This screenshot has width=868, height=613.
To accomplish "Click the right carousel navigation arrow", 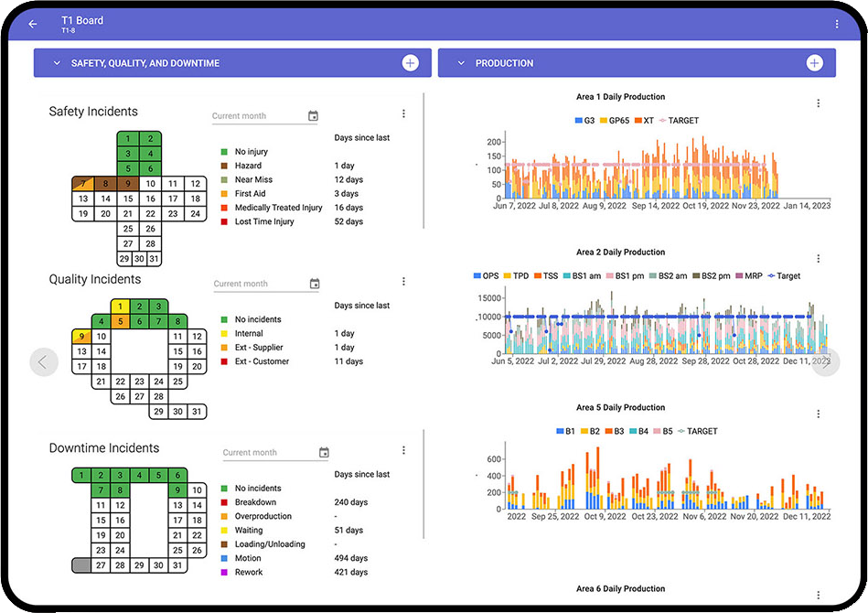I will click(824, 361).
